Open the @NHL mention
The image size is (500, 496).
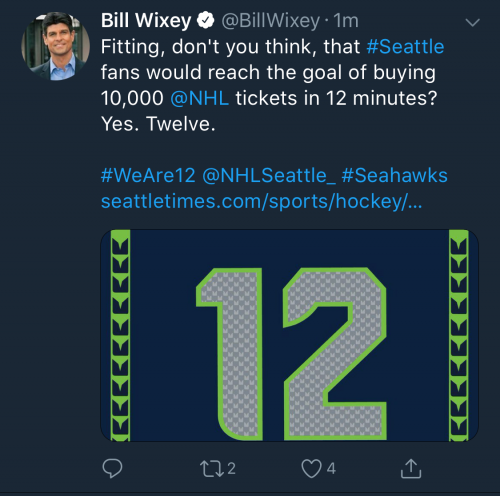tap(199, 98)
